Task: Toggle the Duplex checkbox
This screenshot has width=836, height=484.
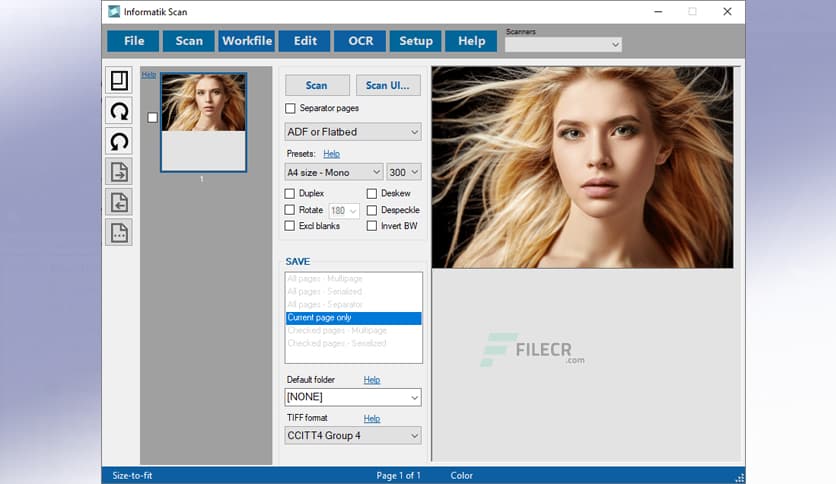Action: (291, 193)
